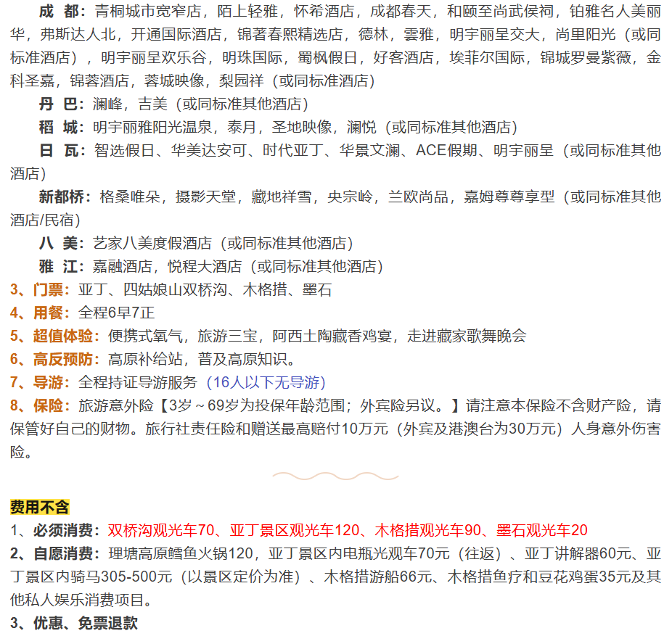
Task: Click the hotel name '成都春天'
Action: click(401, 11)
